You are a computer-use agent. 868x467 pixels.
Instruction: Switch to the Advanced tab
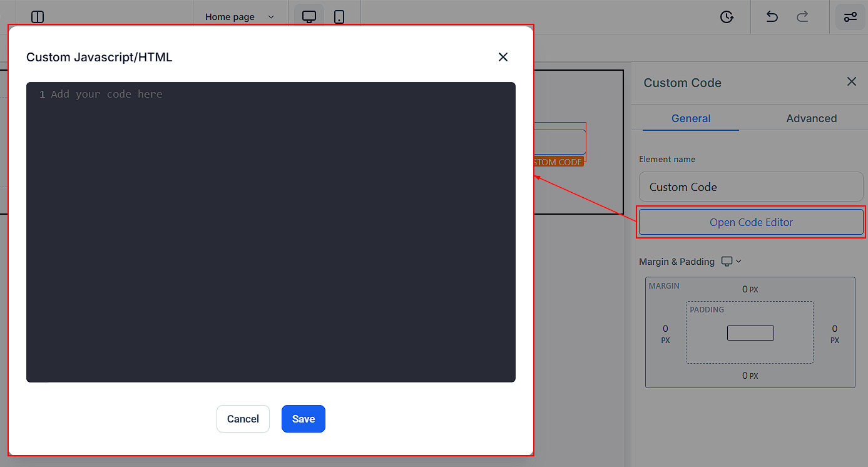coord(811,118)
